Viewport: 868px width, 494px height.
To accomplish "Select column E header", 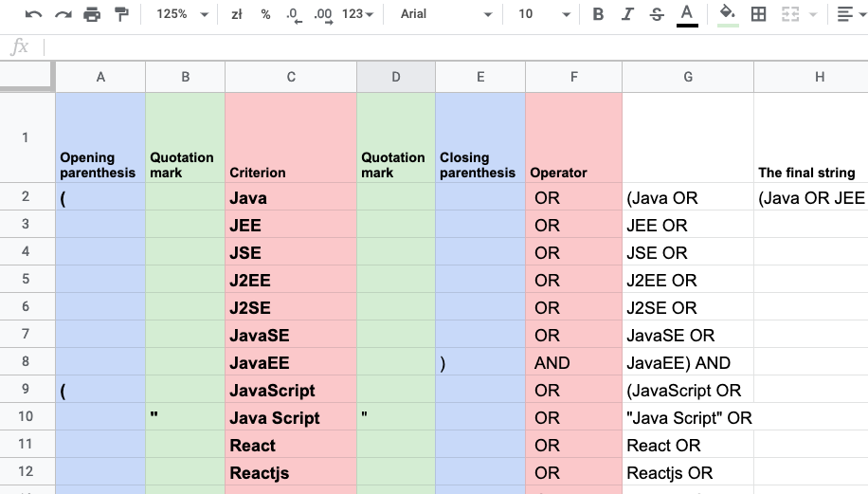I will pyautogui.click(x=480, y=77).
